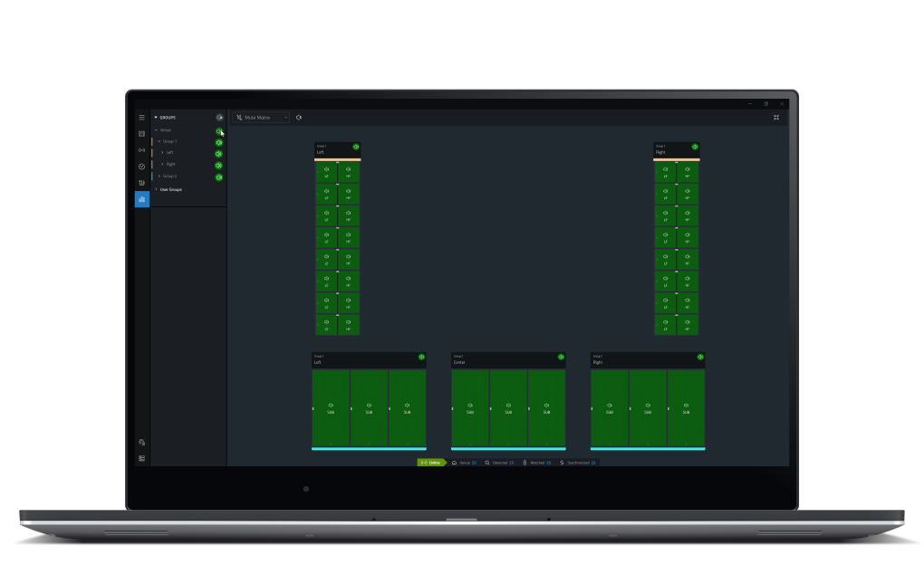Click the headset icon near the sidebar bottom
The height and width of the screenshot is (565, 924).
click(x=141, y=442)
